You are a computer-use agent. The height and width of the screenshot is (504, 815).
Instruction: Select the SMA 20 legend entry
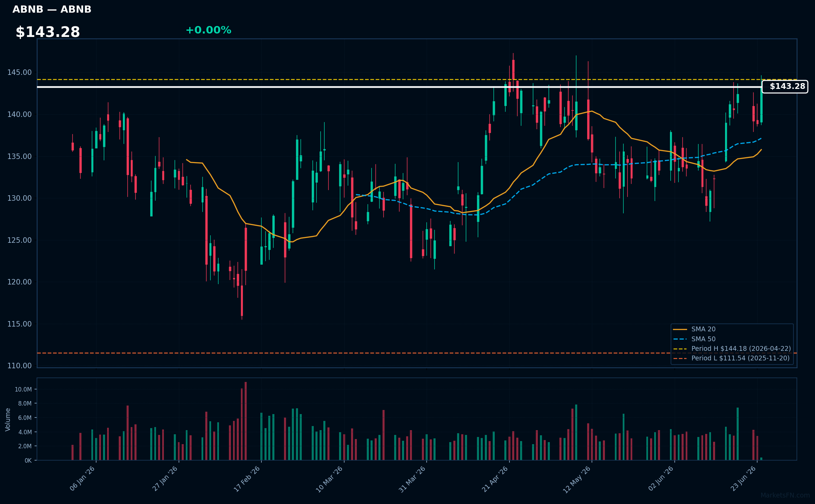click(x=695, y=329)
